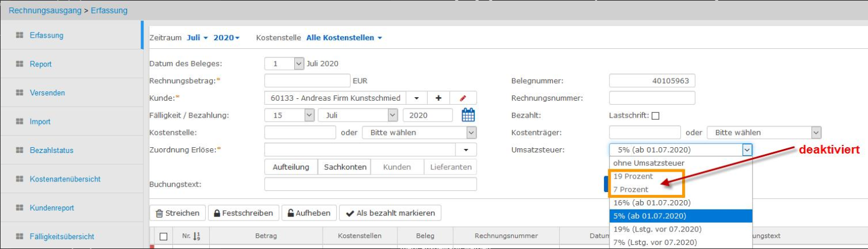The height and width of the screenshot is (249, 868).
Task: Click the Beleg column header
Action: (x=425, y=236)
